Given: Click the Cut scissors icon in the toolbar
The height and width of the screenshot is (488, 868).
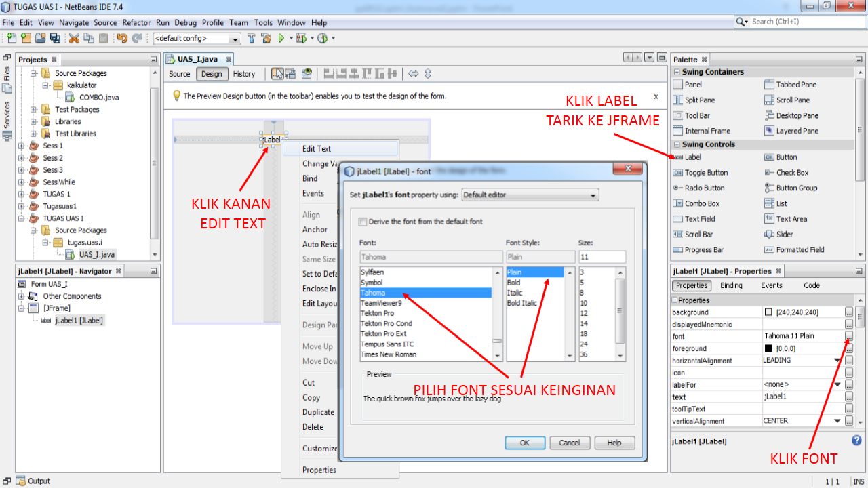Looking at the screenshot, I should 73,38.
